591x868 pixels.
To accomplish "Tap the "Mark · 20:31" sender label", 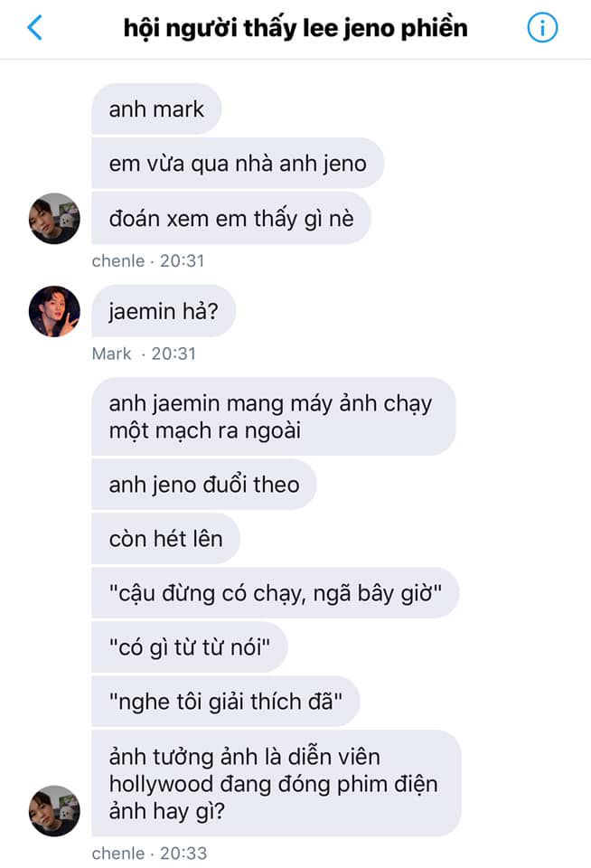I will 144,354.
